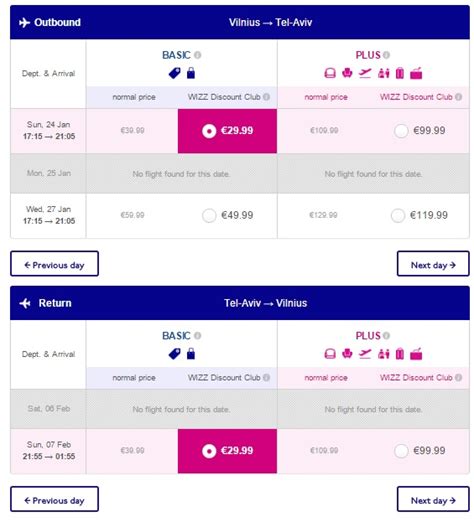Go to Next day for the outbound flight
The width and height of the screenshot is (474, 522).
[433, 264]
